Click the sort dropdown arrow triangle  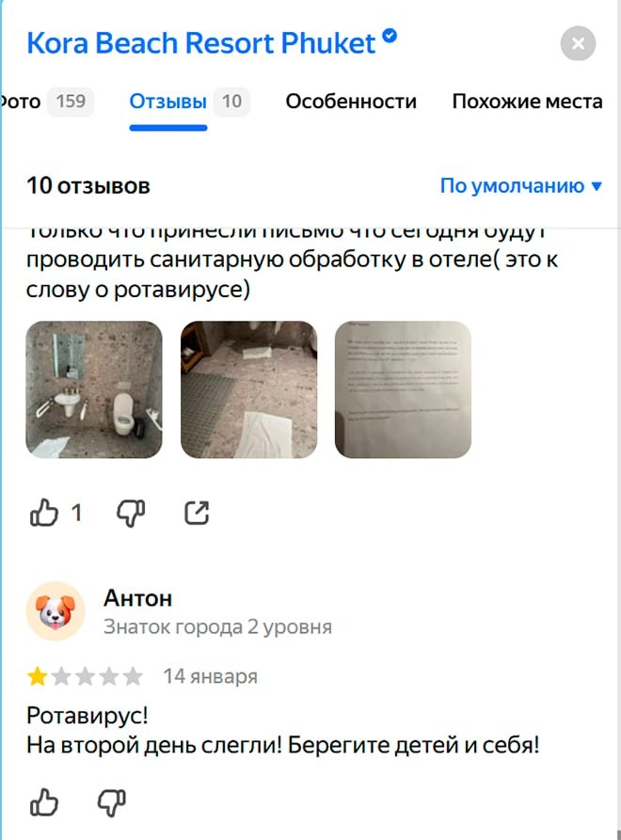point(597,186)
